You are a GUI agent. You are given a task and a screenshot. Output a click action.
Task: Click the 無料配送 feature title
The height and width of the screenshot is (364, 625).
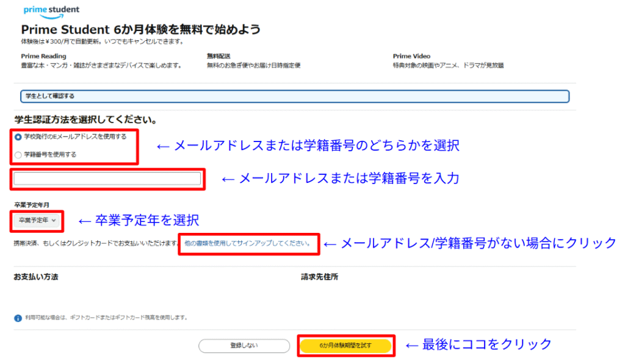pos(219,56)
